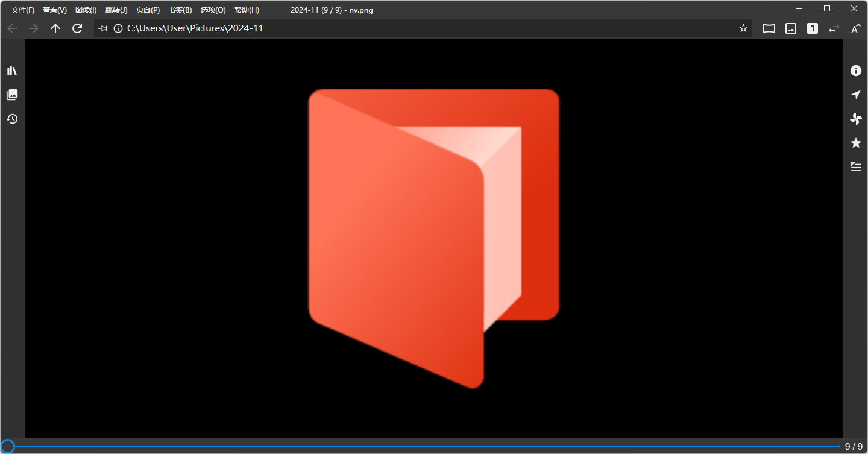Show book info from address bar icon
Image resolution: width=868 pixels, height=454 pixels.
pyautogui.click(x=118, y=28)
